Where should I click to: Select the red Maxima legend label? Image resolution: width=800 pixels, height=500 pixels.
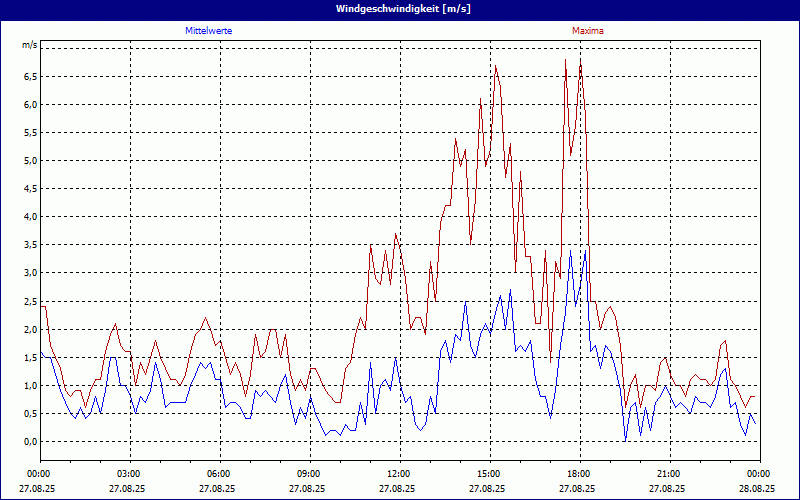(588, 31)
